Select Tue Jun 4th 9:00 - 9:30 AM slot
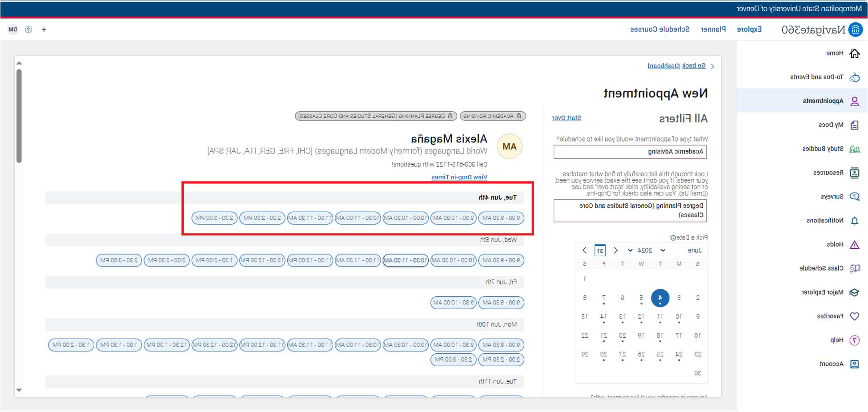868x412 pixels. point(501,218)
